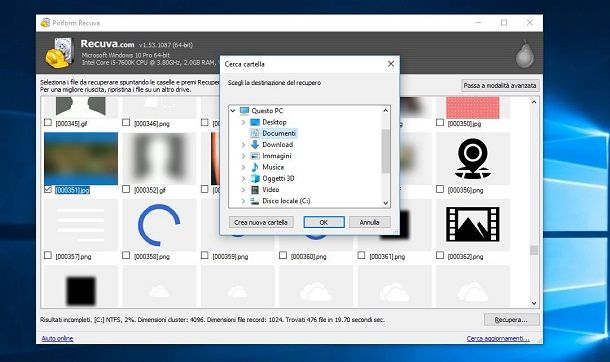Confirm destination with OK button

point(324,222)
